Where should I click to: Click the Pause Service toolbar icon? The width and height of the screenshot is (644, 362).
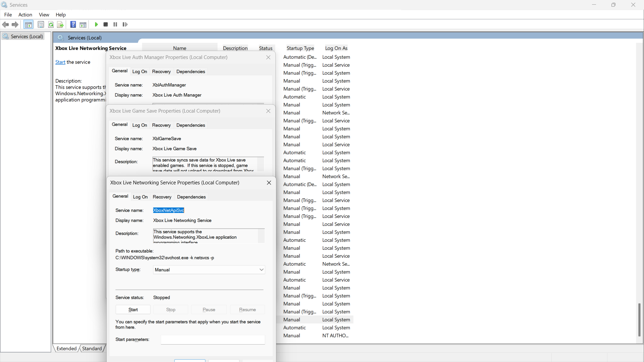115,24
